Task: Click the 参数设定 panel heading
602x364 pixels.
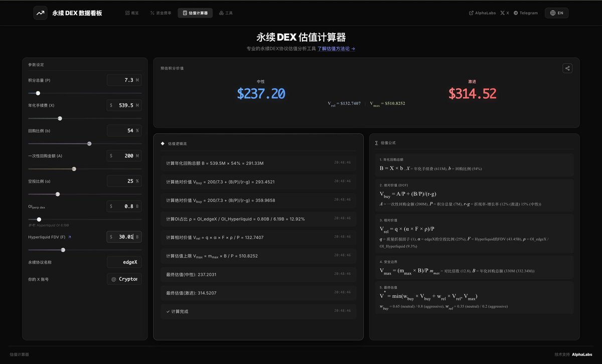Action: [36, 65]
